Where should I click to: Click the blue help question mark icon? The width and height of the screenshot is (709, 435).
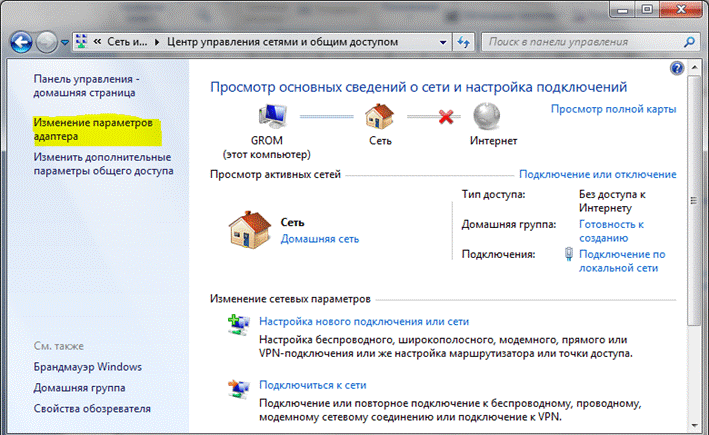click(677, 67)
